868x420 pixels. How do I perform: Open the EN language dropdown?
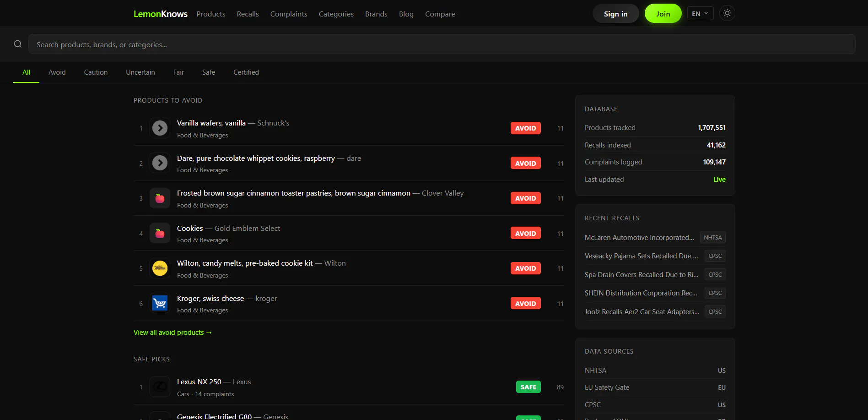coord(700,14)
